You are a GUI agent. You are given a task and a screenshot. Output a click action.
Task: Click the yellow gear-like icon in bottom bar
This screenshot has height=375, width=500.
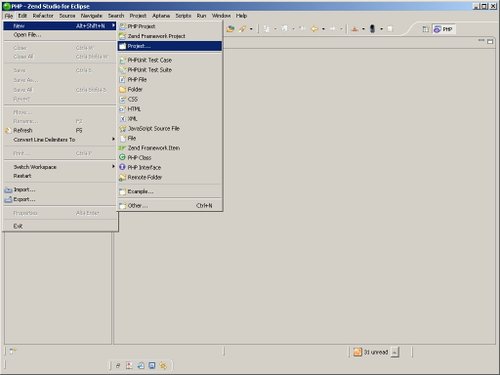point(163,366)
